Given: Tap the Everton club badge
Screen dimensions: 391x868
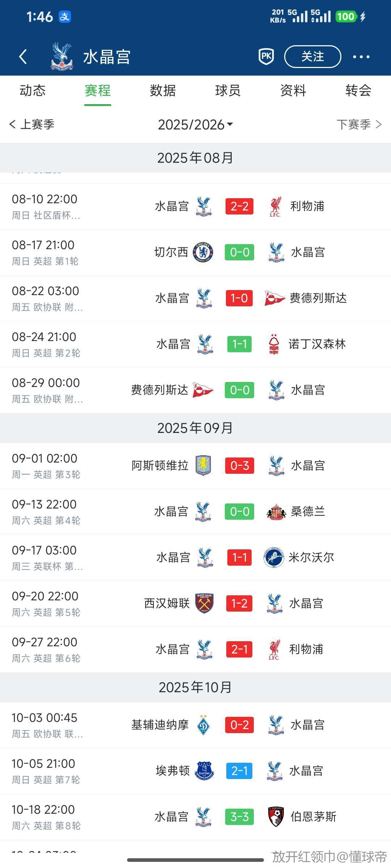Looking at the screenshot, I should 204,771.
